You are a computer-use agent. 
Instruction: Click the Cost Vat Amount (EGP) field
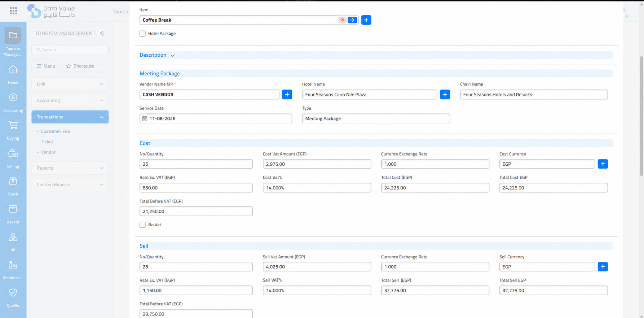[317, 164]
